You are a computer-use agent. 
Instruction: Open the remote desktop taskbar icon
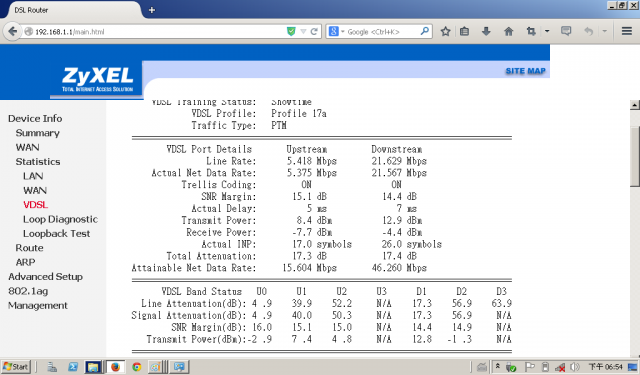coord(179,367)
